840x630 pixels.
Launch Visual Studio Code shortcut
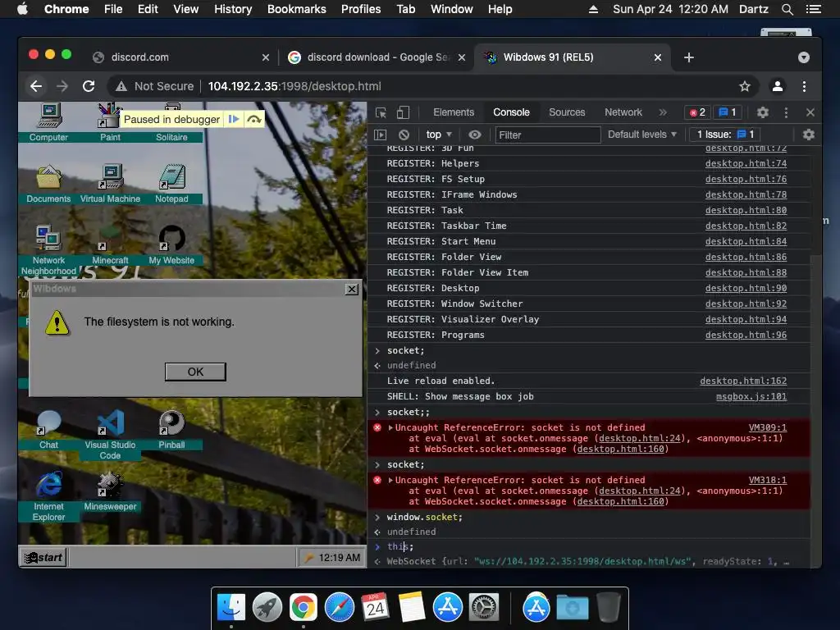point(111,435)
